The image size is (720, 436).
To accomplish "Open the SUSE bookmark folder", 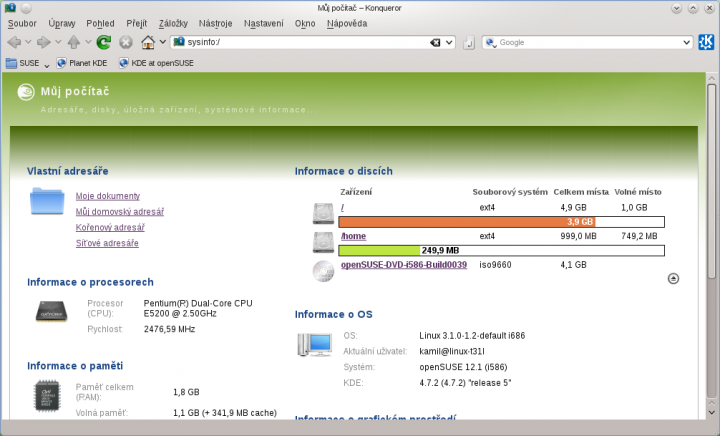I will 27,63.
